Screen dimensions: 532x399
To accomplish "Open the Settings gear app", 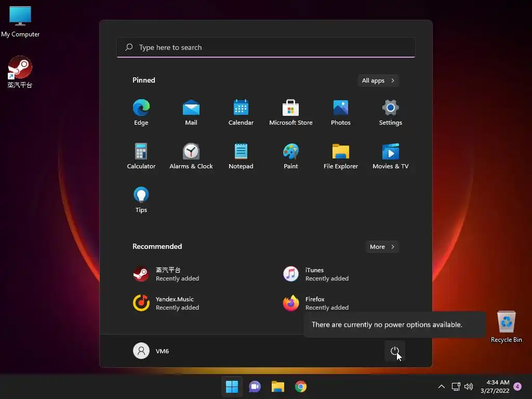I will click(391, 112).
